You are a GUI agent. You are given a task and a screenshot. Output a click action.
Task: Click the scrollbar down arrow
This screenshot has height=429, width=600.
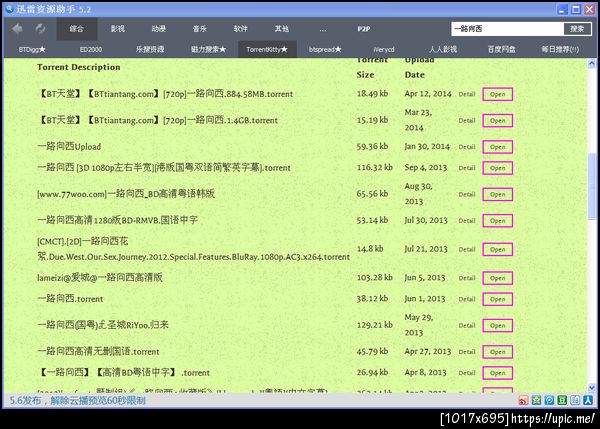point(592,388)
